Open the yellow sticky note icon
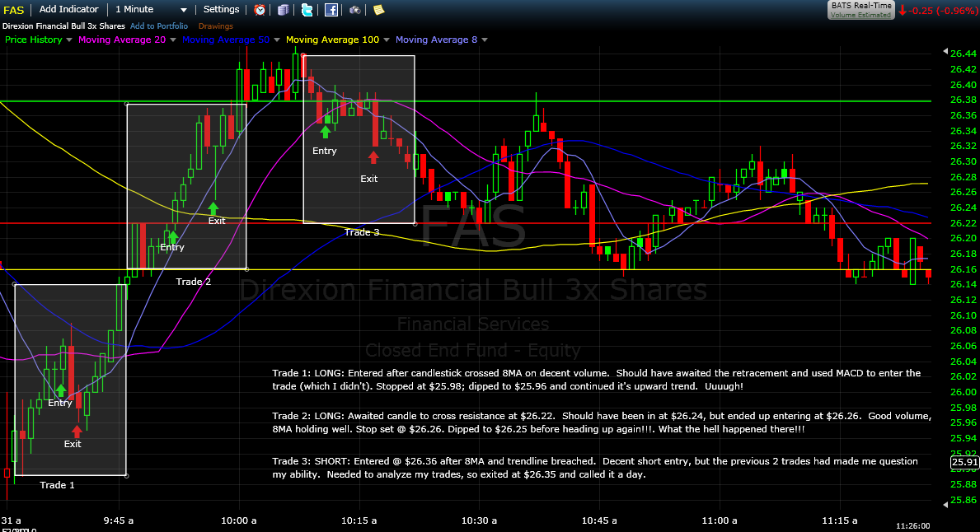The image size is (980, 532). click(x=379, y=9)
